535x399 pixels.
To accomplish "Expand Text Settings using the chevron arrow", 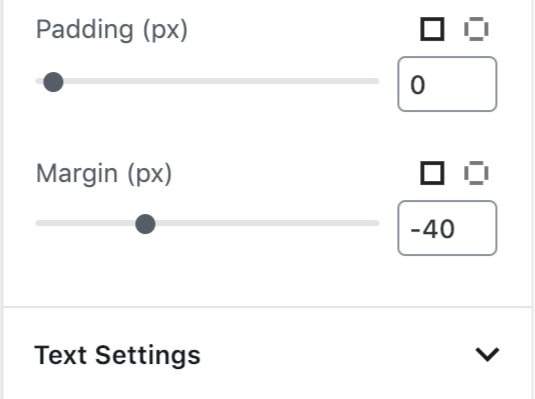I will tap(487, 354).
